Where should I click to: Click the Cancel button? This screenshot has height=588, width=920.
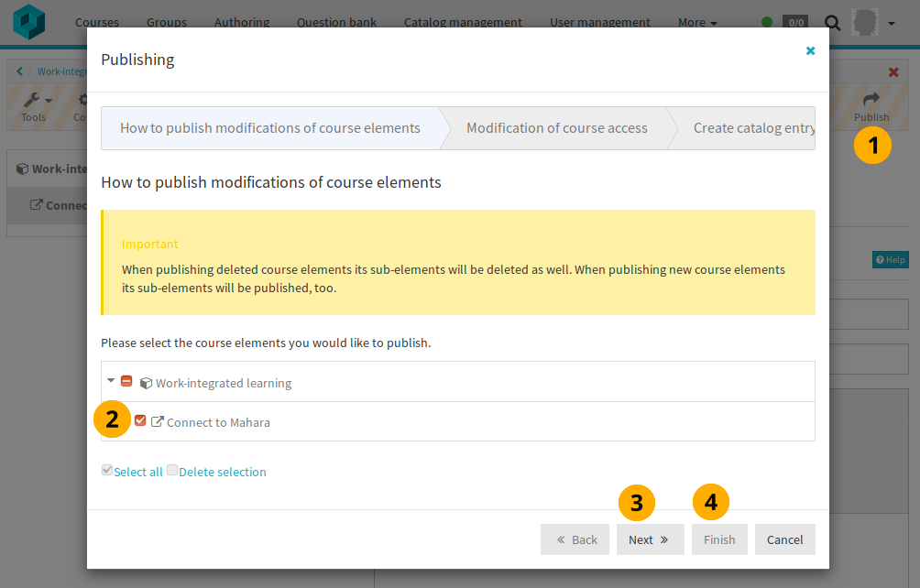[784, 539]
